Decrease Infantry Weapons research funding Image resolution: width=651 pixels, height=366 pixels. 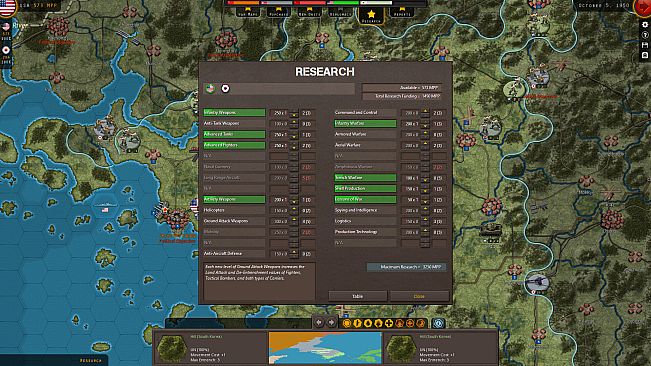[x=294, y=115]
